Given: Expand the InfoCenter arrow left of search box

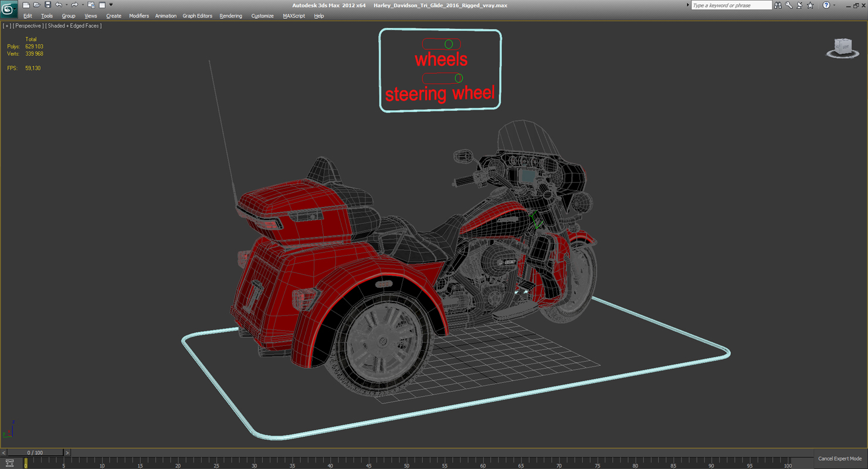Looking at the screenshot, I should (x=687, y=5).
